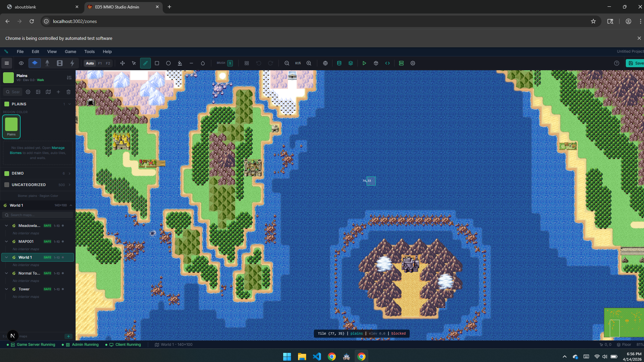The height and width of the screenshot is (362, 644).
Task: Add a new map with plus button
Action: coord(69,336)
